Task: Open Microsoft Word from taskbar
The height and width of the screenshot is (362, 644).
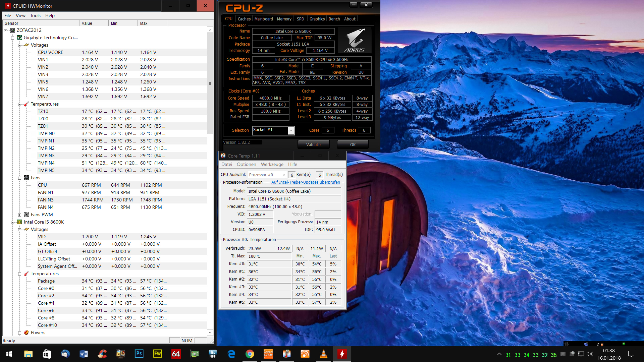Action: tap(84, 354)
